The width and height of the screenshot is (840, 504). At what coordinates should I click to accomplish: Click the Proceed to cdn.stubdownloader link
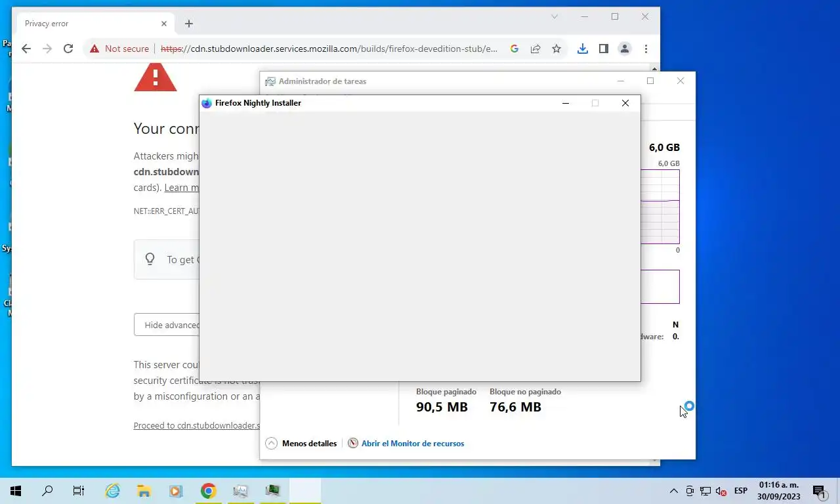(x=197, y=425)
